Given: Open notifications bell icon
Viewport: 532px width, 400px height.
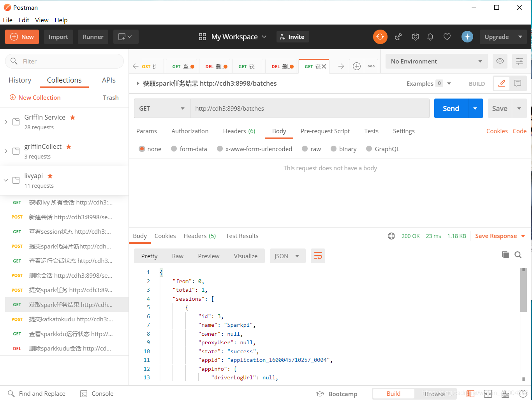Looking at the screenshot, I should [430, 37].
